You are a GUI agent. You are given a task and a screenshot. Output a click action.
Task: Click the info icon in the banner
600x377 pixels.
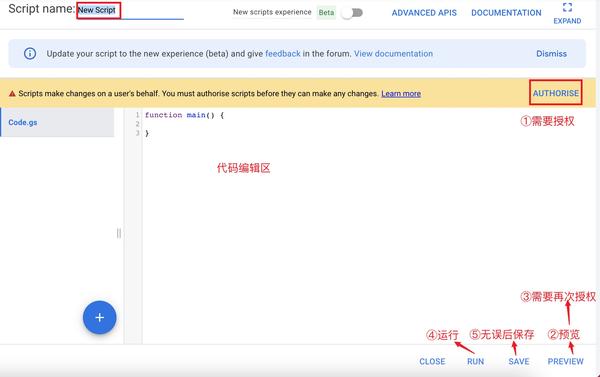click(30, 54)
